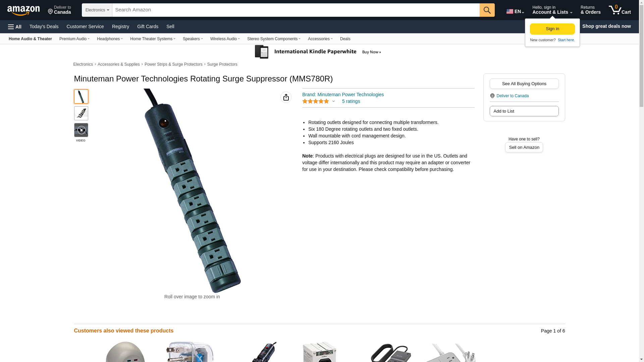
Task: Open the shopping cart icon
Action: (620, 10)
